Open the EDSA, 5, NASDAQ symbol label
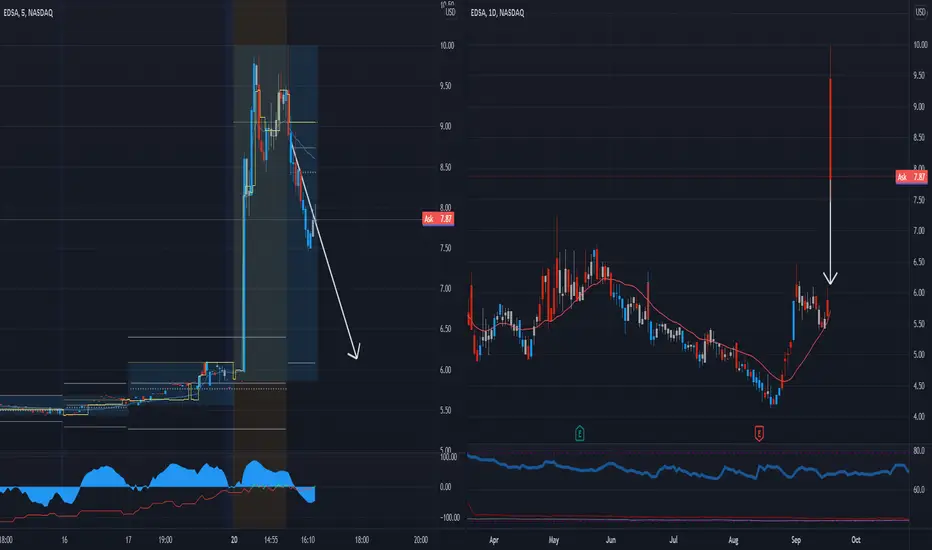 28,12
